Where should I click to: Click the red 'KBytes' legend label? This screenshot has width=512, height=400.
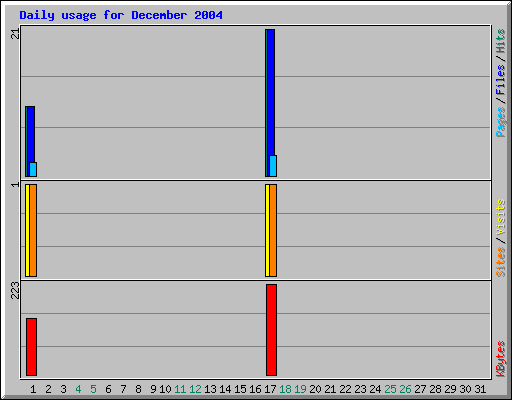(x=500, y=359)
